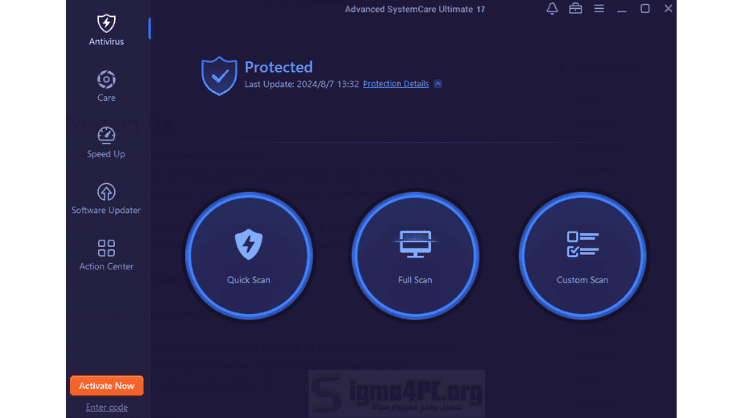Open the Action Center panel
The width and height of the screenshot is (743, 418).
pos(106,254)
